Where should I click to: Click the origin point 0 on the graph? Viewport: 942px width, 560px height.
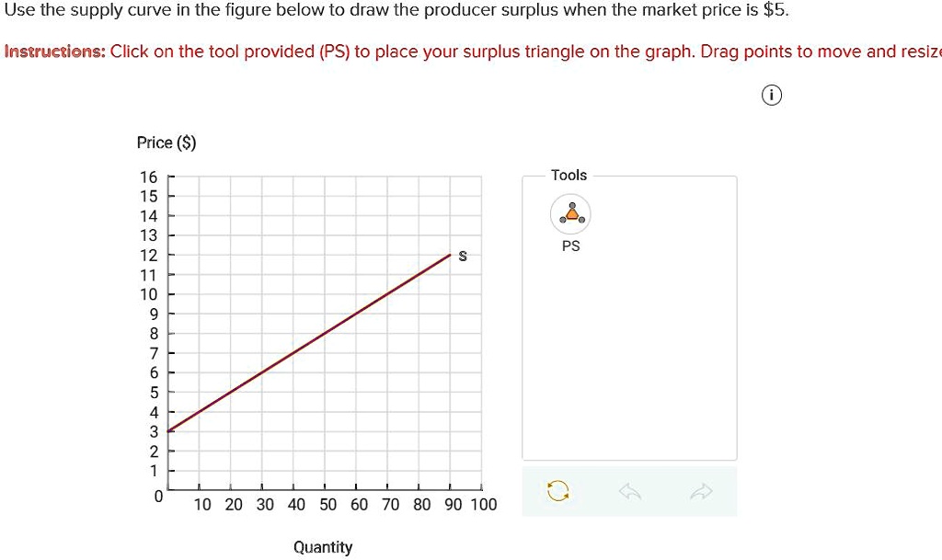[158, 497]
